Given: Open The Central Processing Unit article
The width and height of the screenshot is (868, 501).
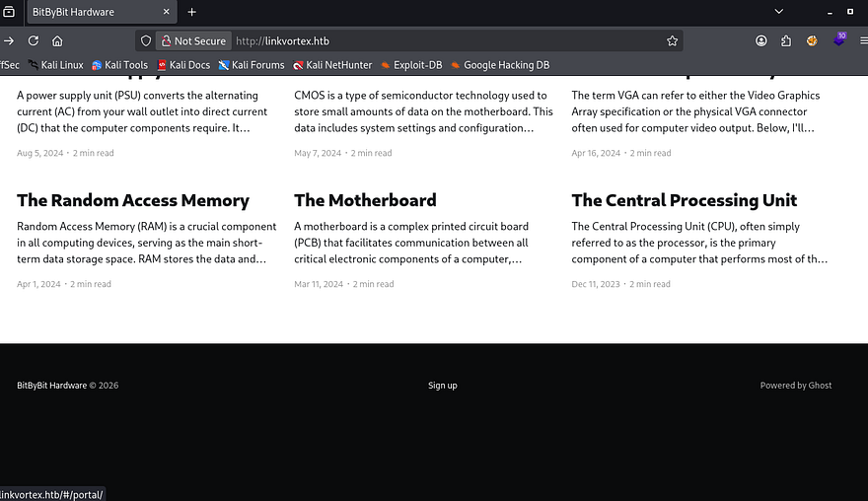Looking at the screenshot, I should (x=684, y=200).
